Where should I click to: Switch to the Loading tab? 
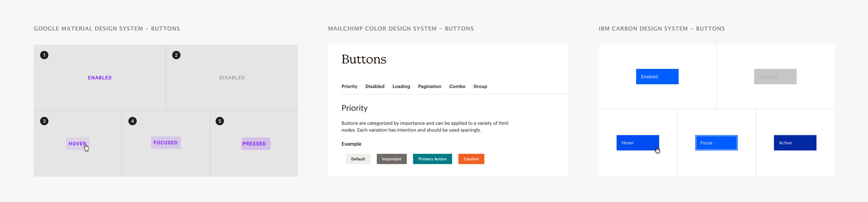click(x=401, y=86)
